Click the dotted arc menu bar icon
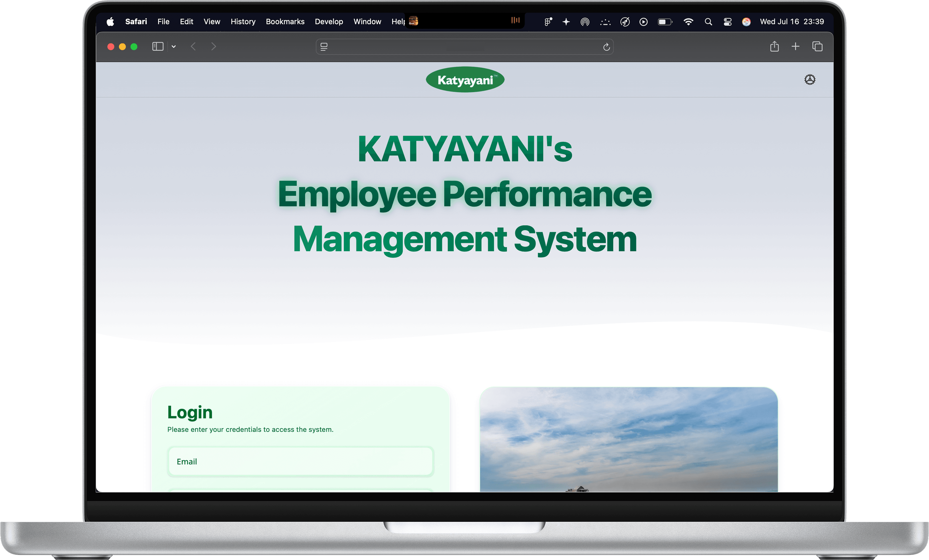This screenshot has width=929, height=560. click(605, 22)
